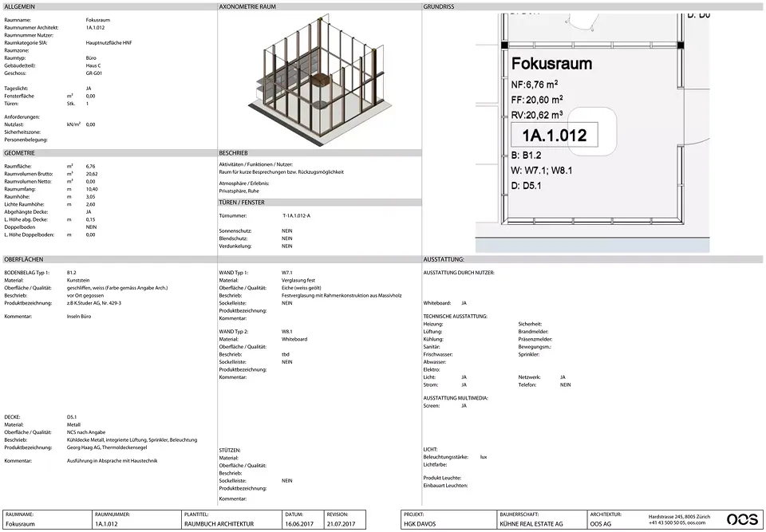
Task: Click the Wand Typ 2 Beschrieb value tbd
Action: [286, 354]
